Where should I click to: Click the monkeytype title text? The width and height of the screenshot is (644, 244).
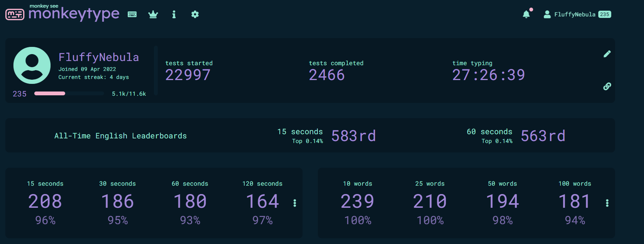click(x=74, y=14)
